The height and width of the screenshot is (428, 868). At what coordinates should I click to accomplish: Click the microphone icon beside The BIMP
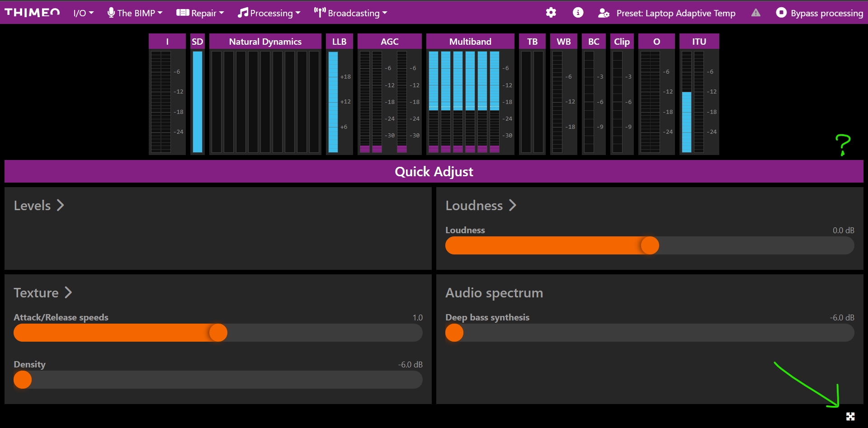(111, 13)
